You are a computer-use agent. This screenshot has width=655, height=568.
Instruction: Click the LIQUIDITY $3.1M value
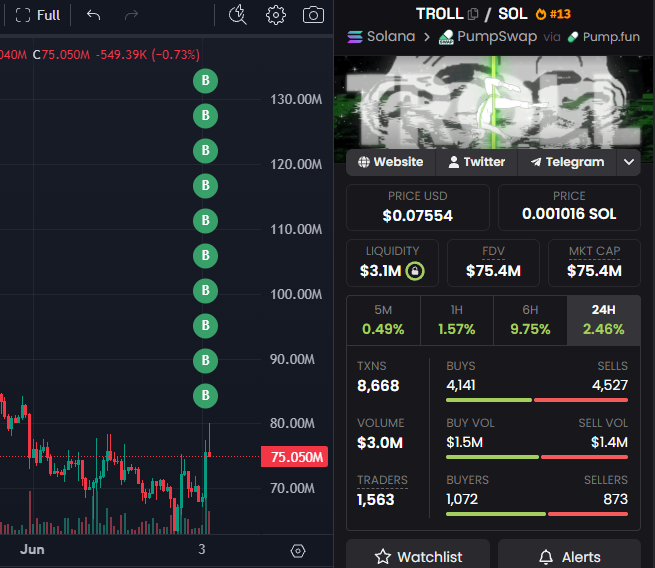pos(381,271)
